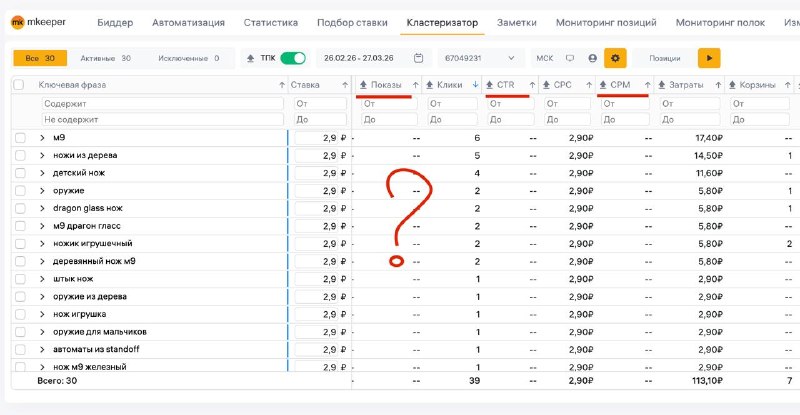The height and width of the screenshot is (415, 800).
Task: Tick the checkbox for ножи из дерева
Action: coord(20,155)
